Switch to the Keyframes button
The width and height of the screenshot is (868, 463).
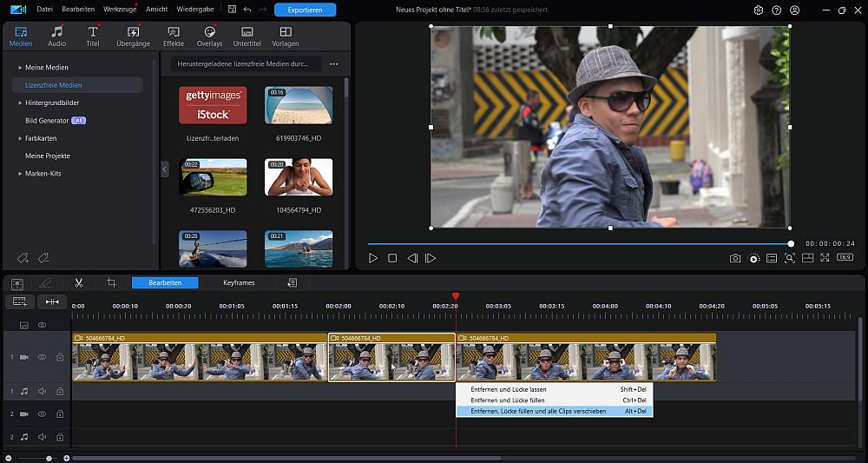239,283
